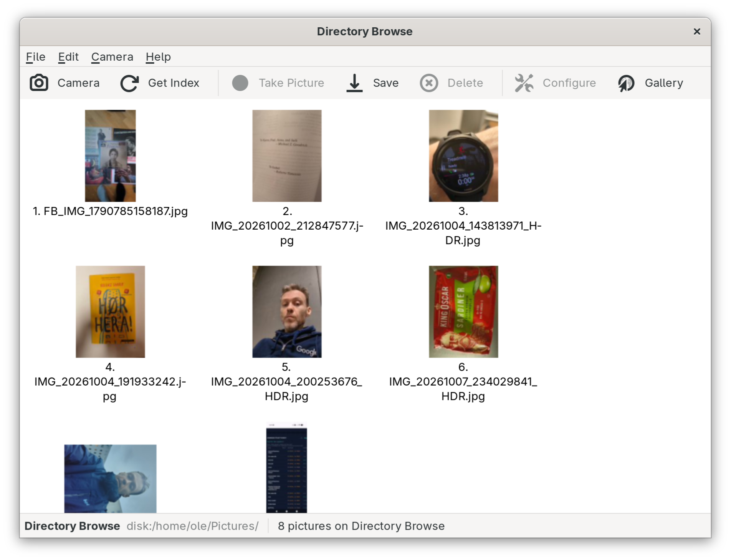Click the Delete circled-x icon

tap(429, 83)
